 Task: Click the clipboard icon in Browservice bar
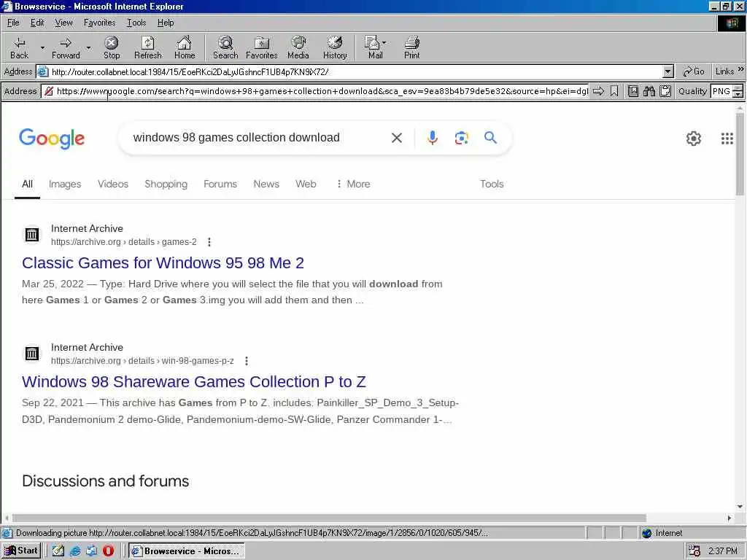(x=665, y=91)
